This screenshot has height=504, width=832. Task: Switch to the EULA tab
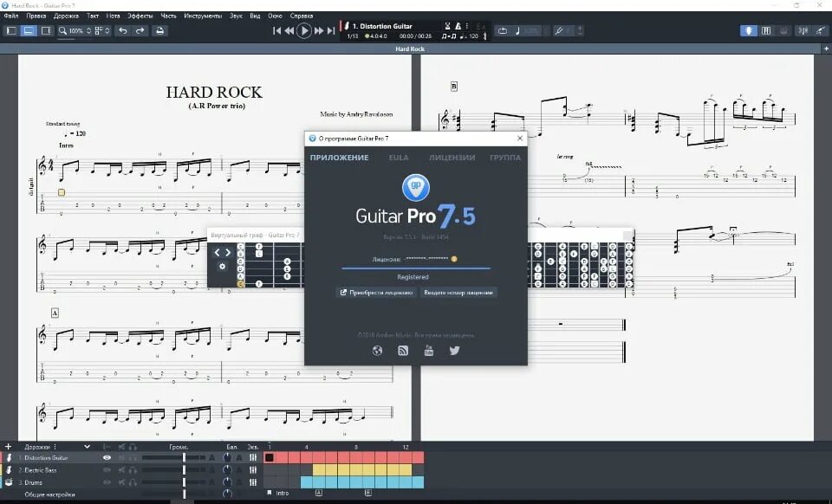point(399,158)
